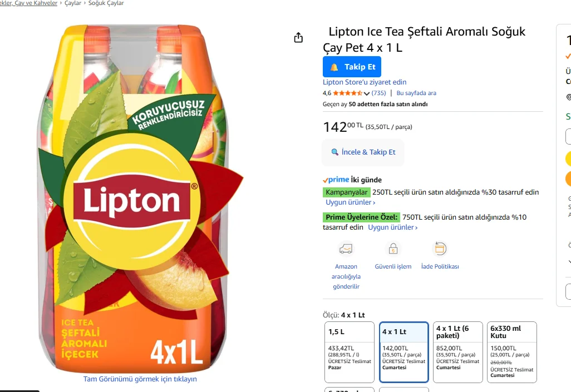Click the star rating icons
The width and height of the screenshot is (571, 392).
347,93
